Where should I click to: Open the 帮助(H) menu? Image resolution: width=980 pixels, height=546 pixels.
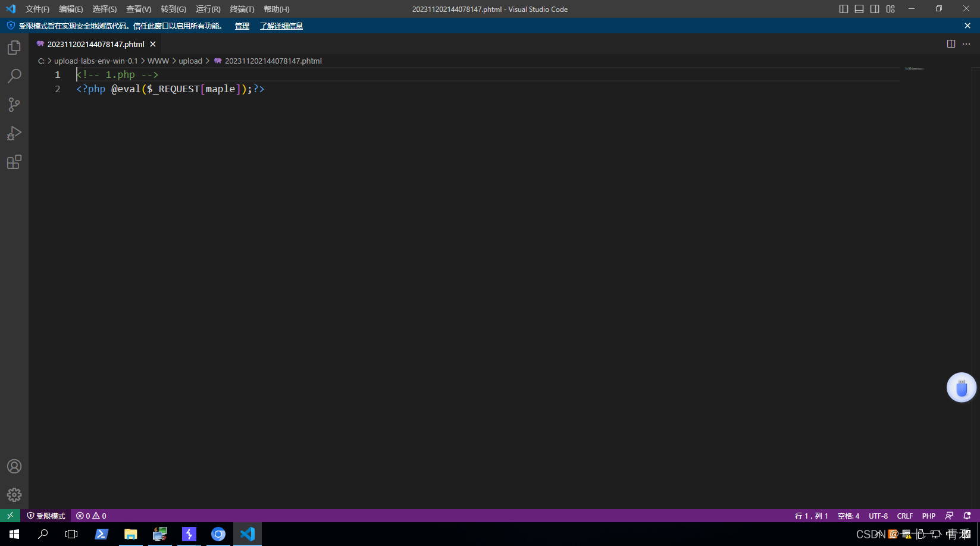[277, 9]
